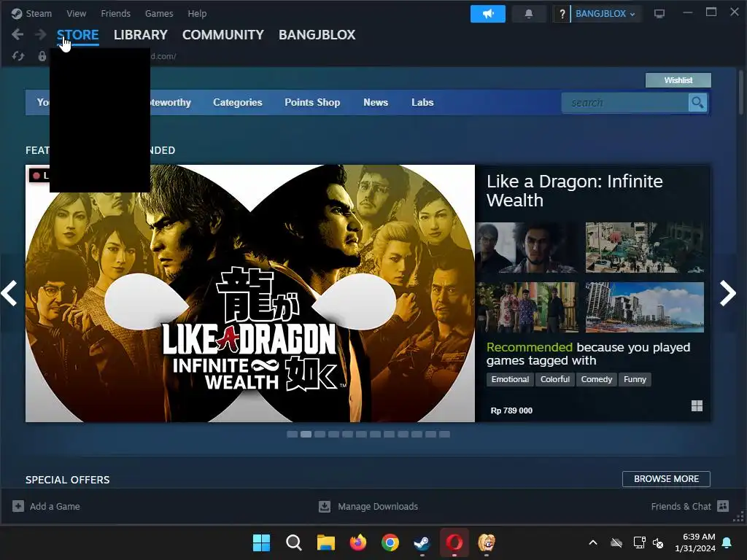Click the Opera icon in the taskbar
The height and width of the screenshot is (560, 747).
pos(454,542)
